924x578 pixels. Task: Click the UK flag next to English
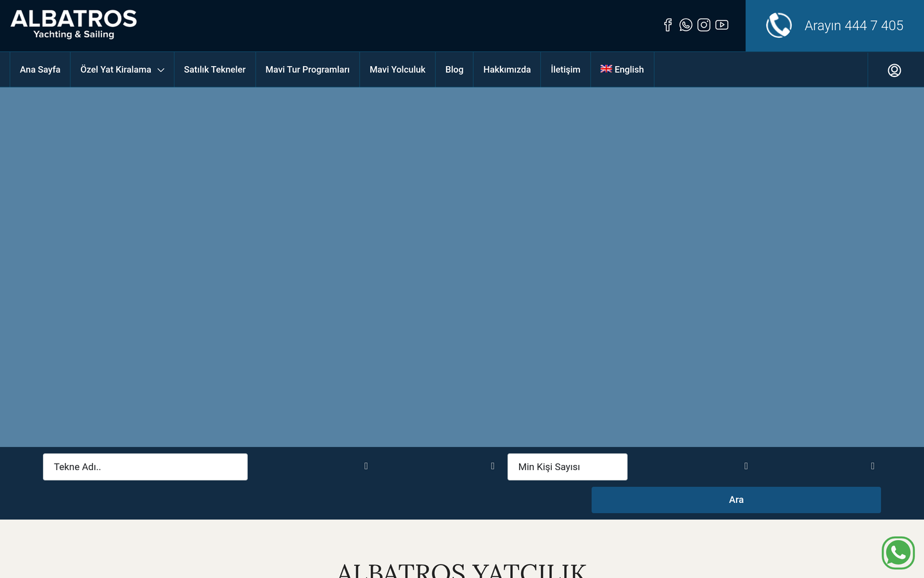point(606,69)
